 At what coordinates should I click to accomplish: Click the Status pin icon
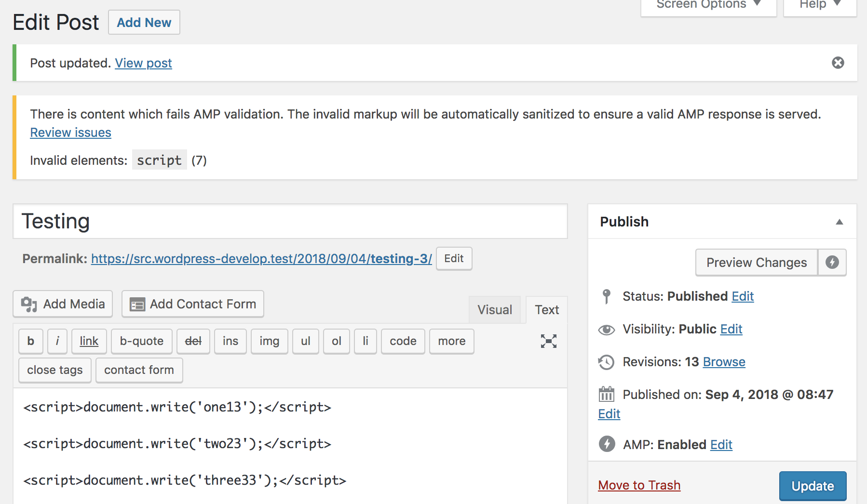[x=607, y=296]
